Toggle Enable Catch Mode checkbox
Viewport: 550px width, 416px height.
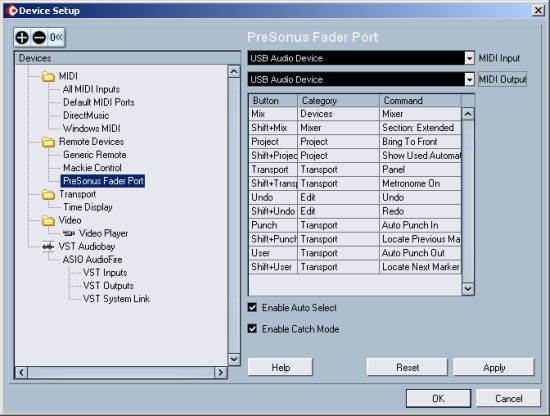252,329
